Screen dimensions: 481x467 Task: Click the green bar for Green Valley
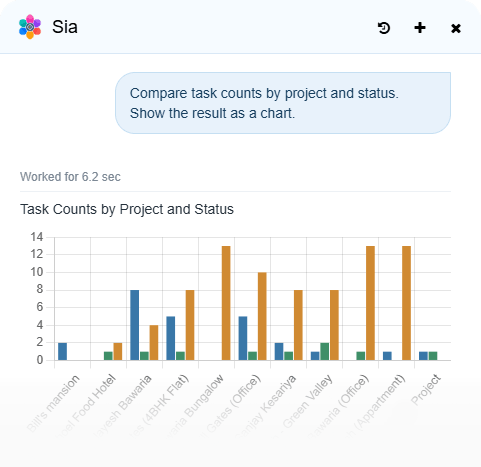[x=324, y=351]
